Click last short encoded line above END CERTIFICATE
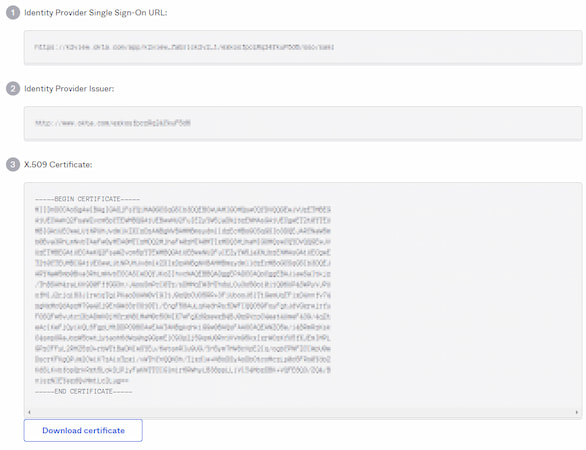 click(81, 380)
